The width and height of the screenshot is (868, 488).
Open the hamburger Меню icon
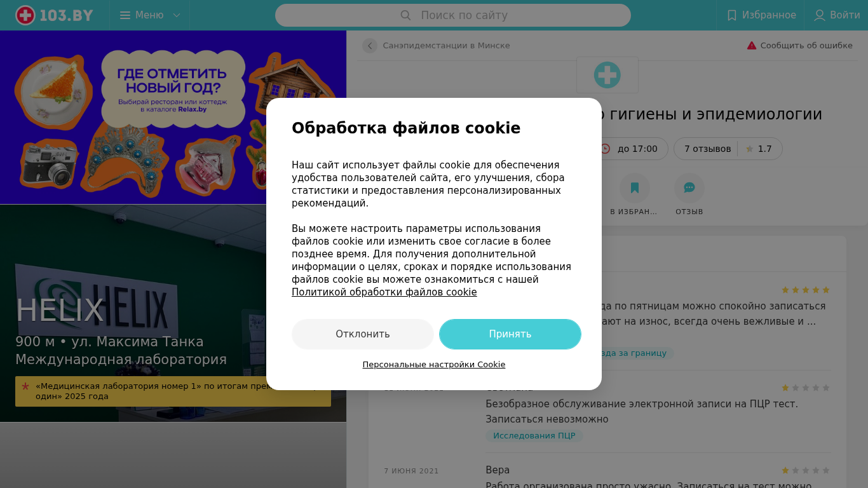125,15
